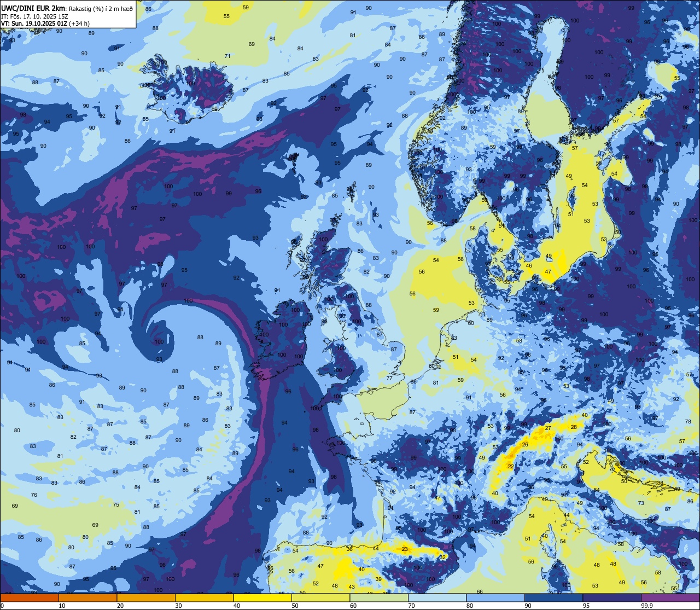Click the '20' legend tick label

pyautogui.click(x=120, y=606)
